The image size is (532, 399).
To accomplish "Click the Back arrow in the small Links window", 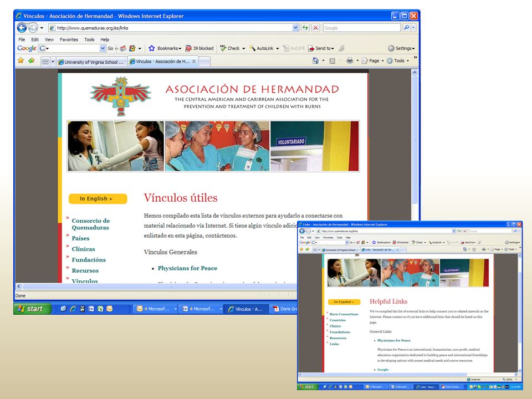I will (x=301, y=231).
